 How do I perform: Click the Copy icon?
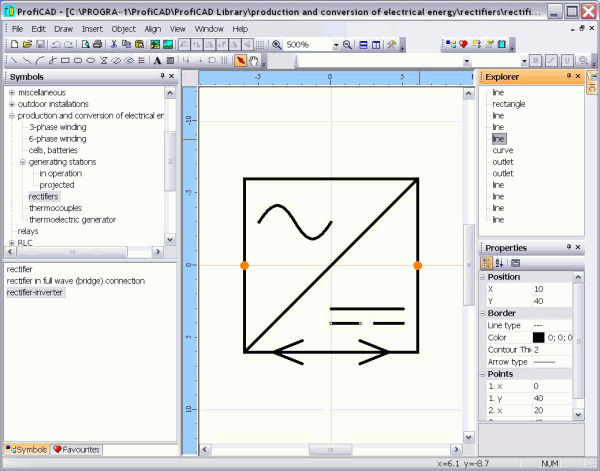(126, 45)
